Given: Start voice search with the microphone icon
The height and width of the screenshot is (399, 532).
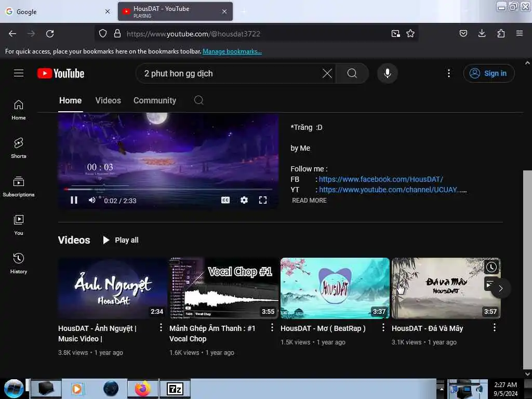Looking at the screenshot, I should pyautogui.click(x=388, y=73).
